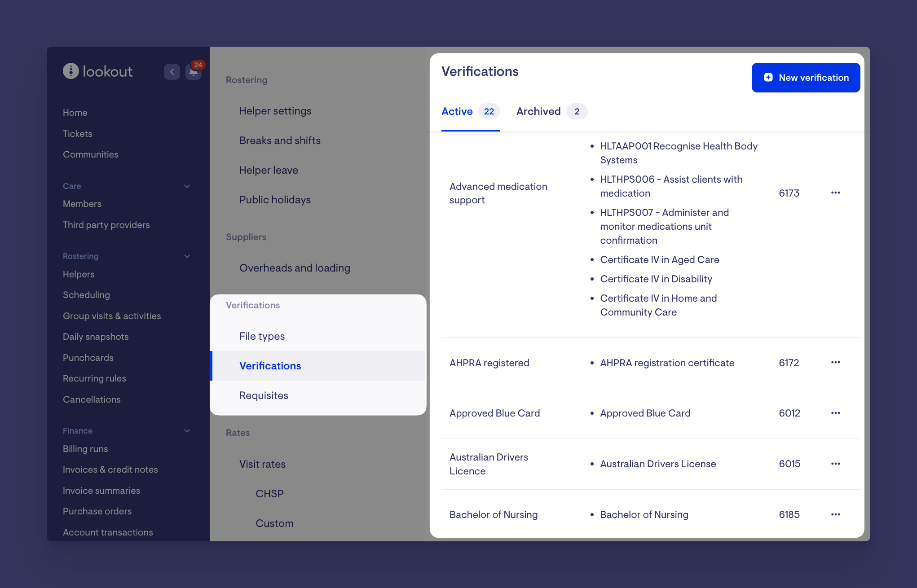Open Overheads and loading
917x588 pixels.
click(295, 268)
